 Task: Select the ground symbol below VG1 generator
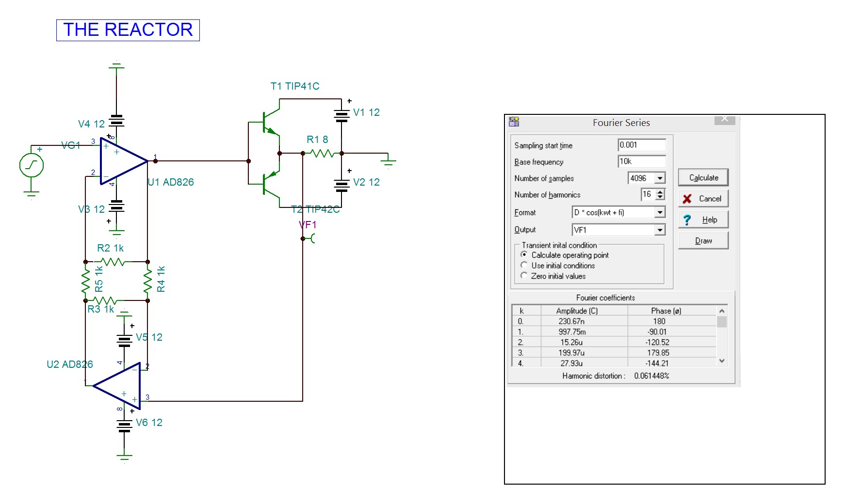pyautogui.click(x=31, y=195)
